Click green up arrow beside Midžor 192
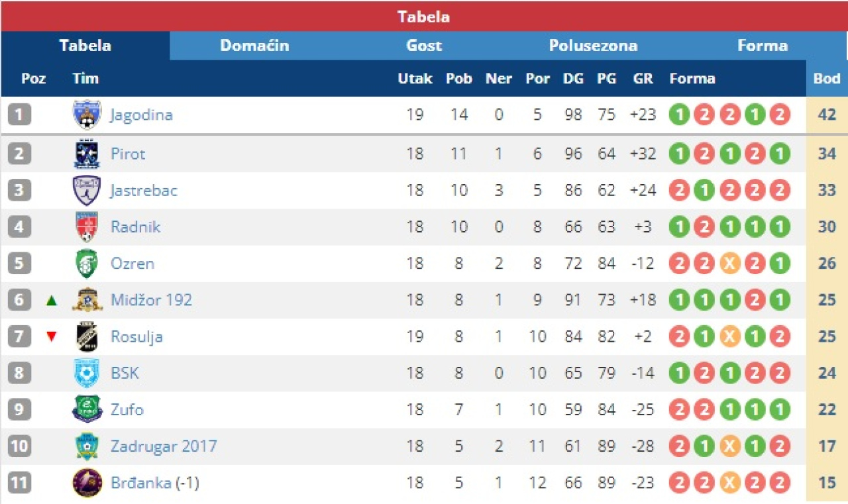 click(x=52, y=301)
